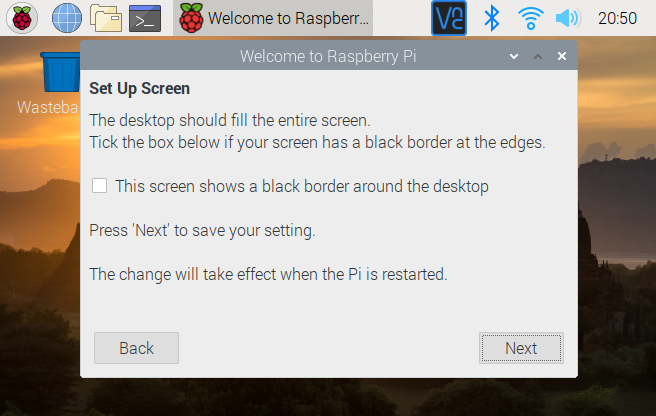Open the VNC Server tray icon

tap(449, 18)
